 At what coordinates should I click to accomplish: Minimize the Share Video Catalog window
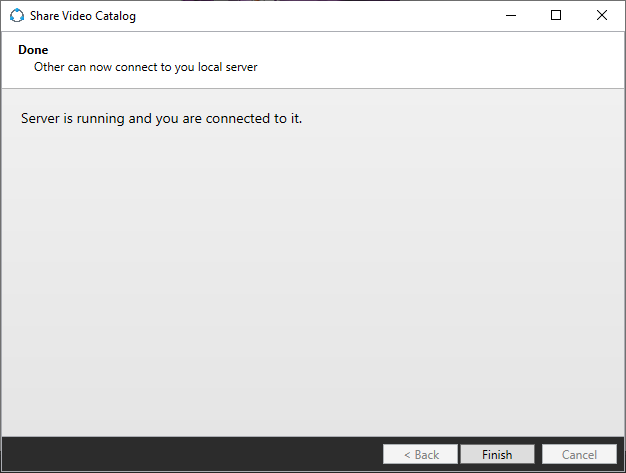[510, 16]
